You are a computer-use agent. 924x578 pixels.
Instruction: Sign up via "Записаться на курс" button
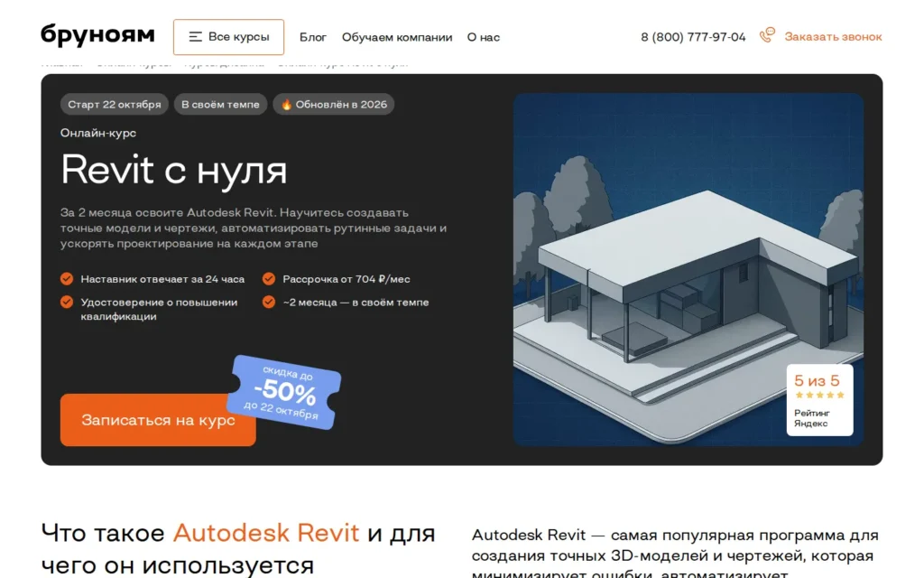coord(158,420)
